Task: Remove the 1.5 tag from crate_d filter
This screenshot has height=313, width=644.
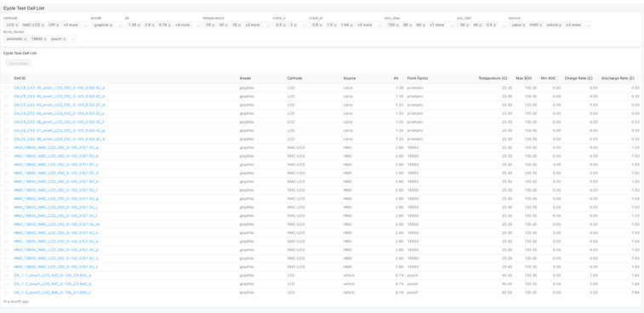Action: 335,25
